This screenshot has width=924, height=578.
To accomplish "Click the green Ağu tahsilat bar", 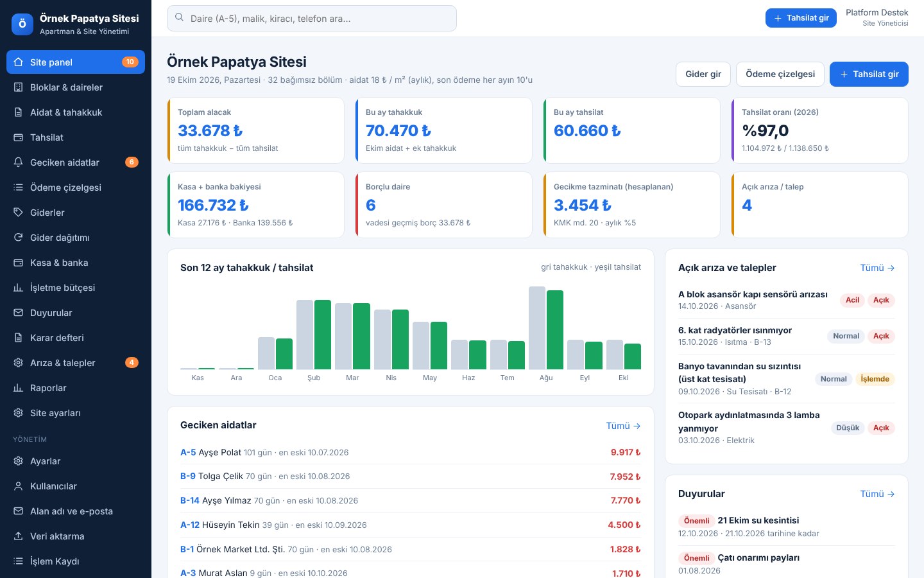I will 555,330.
